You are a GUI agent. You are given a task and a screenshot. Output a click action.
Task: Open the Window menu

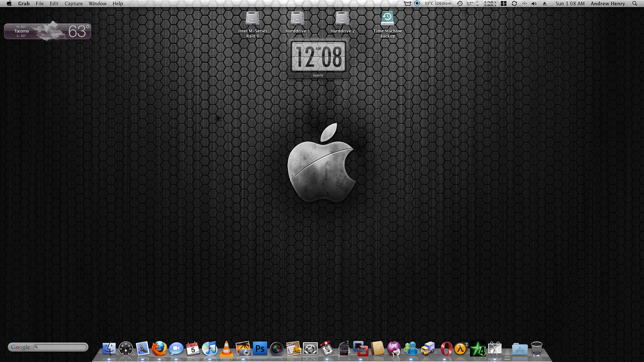97,3
